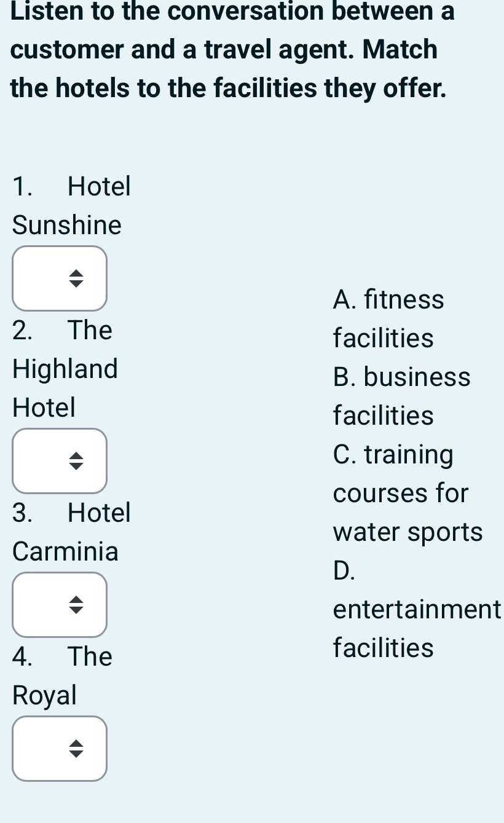The height and width of the screenshot is (823, 504).
Task: Open the Hotel Carminia answer dropdown
Action: pos(60,605)
